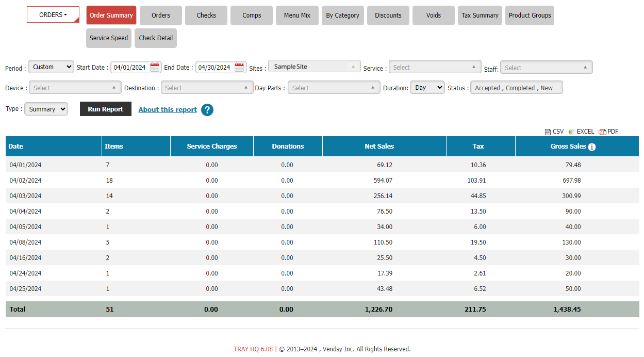Screen dimensions: 644x357
Task: Open the Duration dropdown
Action: click(x=427, y=87)
